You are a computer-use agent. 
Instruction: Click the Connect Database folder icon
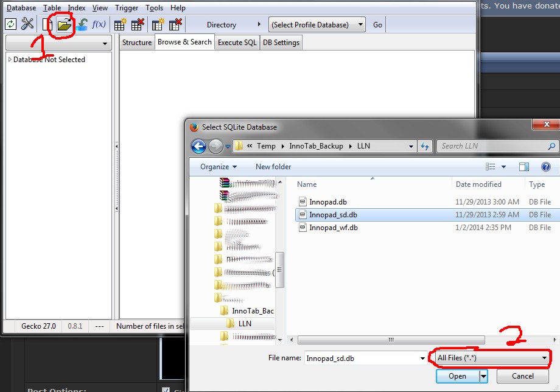pos(64,25)
